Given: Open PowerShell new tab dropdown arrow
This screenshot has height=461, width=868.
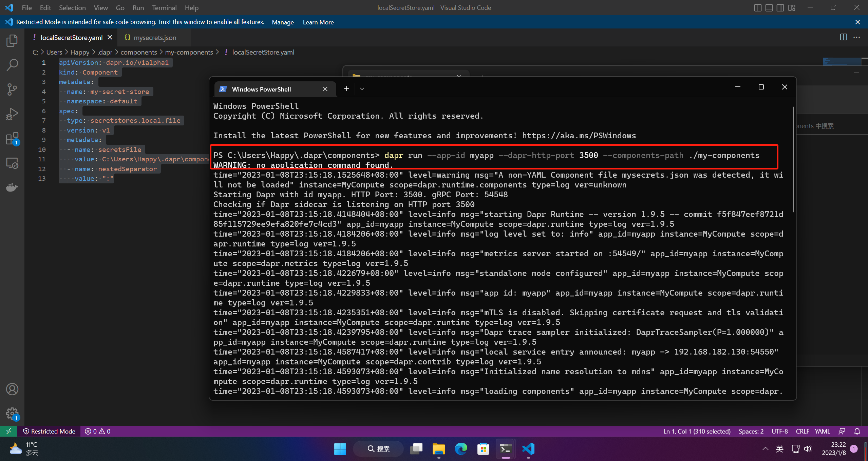Looking at the screenshot, I should pos(362,89).
